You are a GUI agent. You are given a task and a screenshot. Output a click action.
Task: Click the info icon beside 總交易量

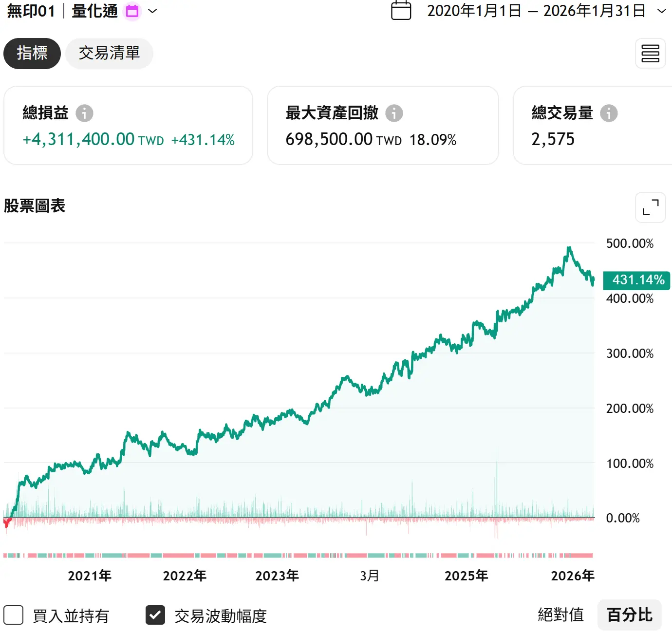coord(608,113)
